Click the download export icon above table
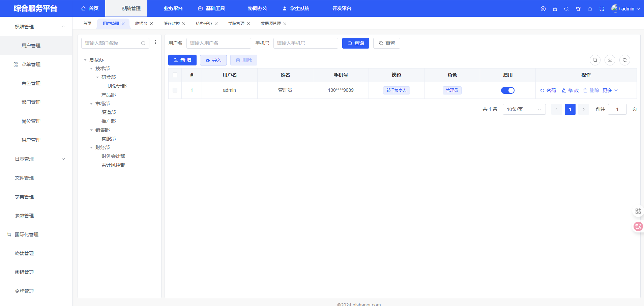644x306 pixels. coord(610,60)
